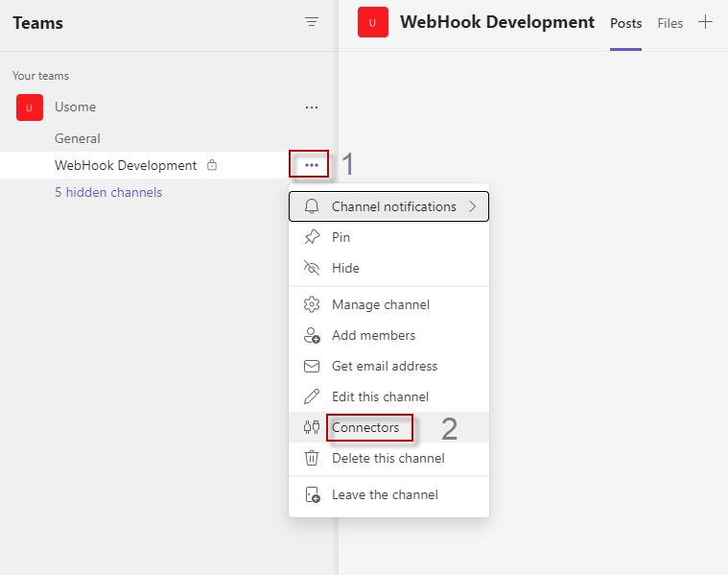
Task: Click the trash icon for Delete this channel
Action: pos(312,458)
